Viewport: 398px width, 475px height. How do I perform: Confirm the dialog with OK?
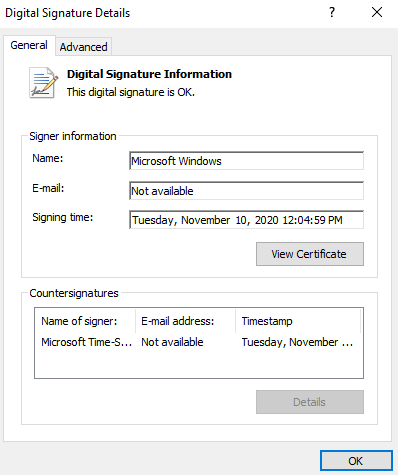pos(356,461)
